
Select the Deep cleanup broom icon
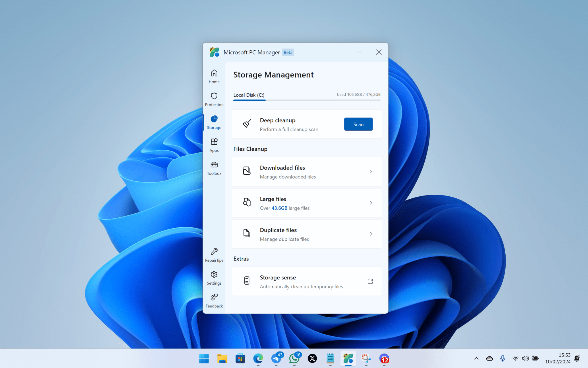(246, 124)
